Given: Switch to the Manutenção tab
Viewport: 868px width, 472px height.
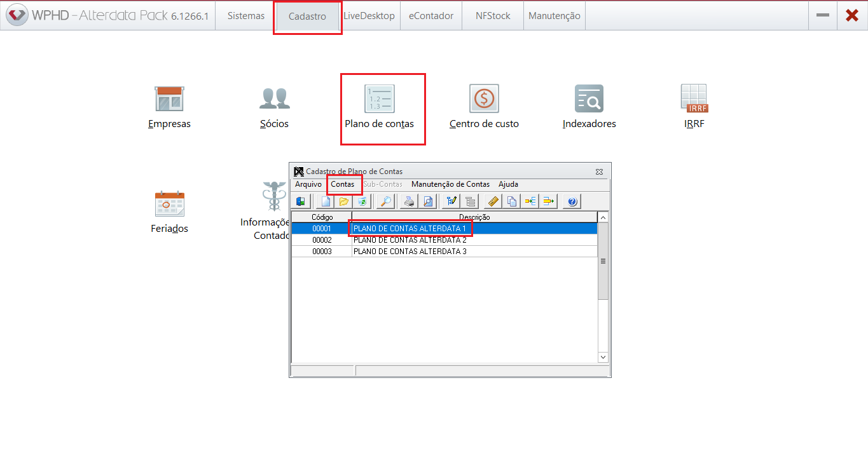Looking at the screenshot, I should tap(555, 16).
